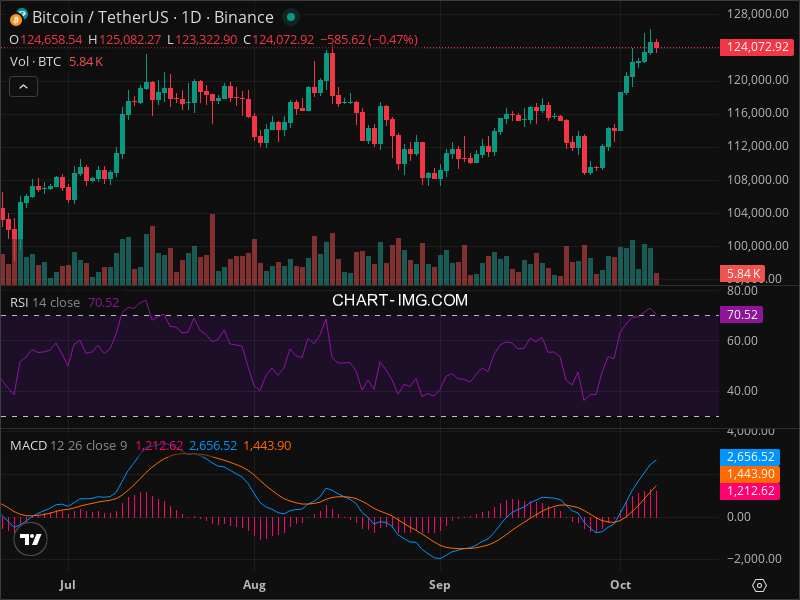
Task: Collapse the indicator legend with chevron button
Action: (x=24, y=87)
